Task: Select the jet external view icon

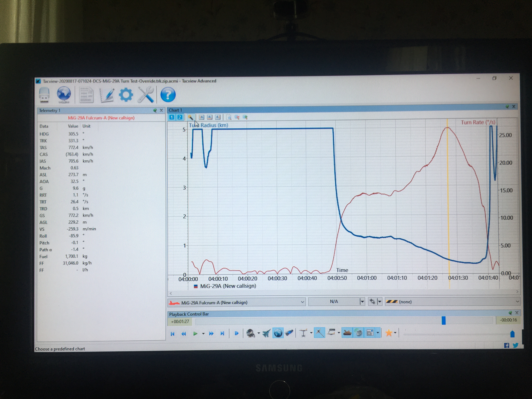Action: click(x=267, y=333)
